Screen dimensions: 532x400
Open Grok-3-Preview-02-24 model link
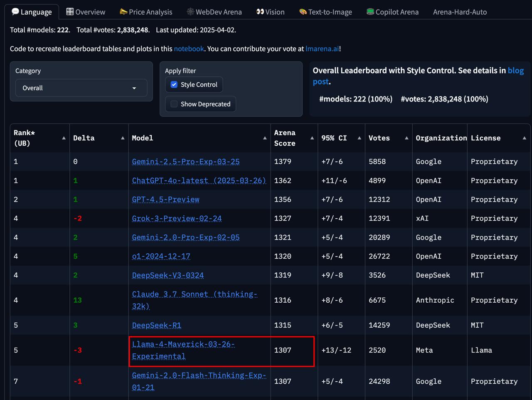(x=177, y=218)
